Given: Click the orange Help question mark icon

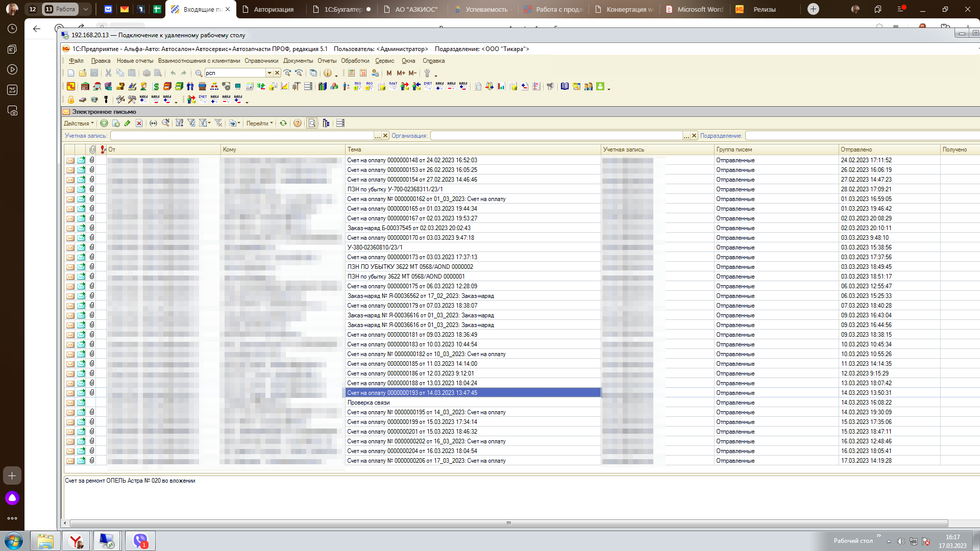Looking at the screenshot, I should point(298,123).
